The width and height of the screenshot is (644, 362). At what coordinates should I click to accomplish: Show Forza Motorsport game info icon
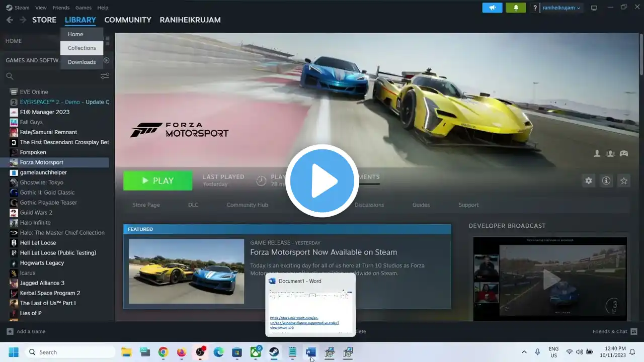click(606, 180)
